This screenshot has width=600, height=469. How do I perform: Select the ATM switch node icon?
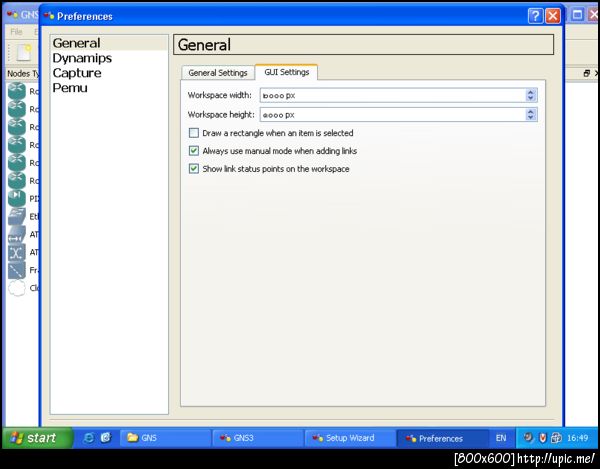point(17,252)
